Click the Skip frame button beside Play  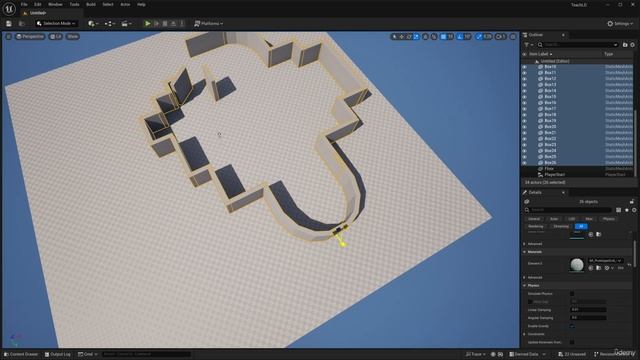pyautogui.click(x=156, y=24)
